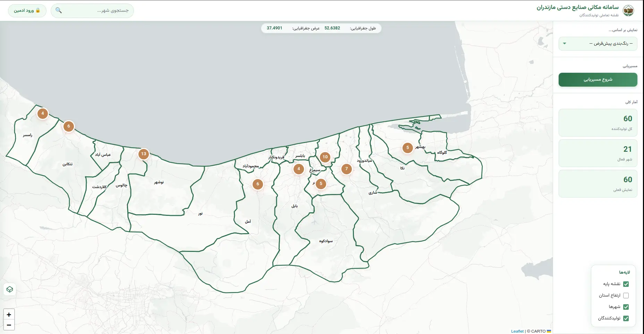644x334 pixels.
Task: Click the محمودآباد city label
Action: [251, 166]
